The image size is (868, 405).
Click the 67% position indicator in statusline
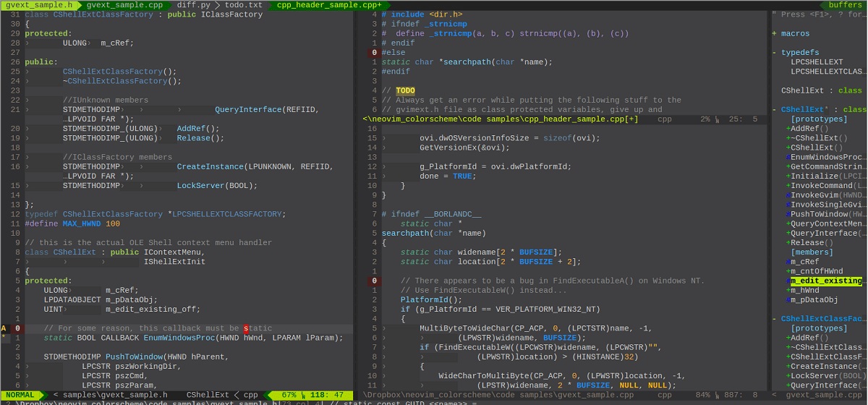[289, 395]
